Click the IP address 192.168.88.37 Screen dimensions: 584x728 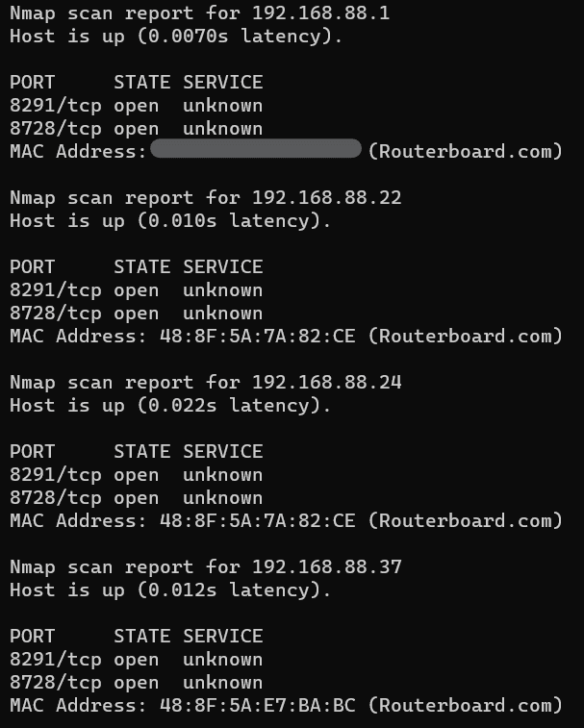point(326,567)
